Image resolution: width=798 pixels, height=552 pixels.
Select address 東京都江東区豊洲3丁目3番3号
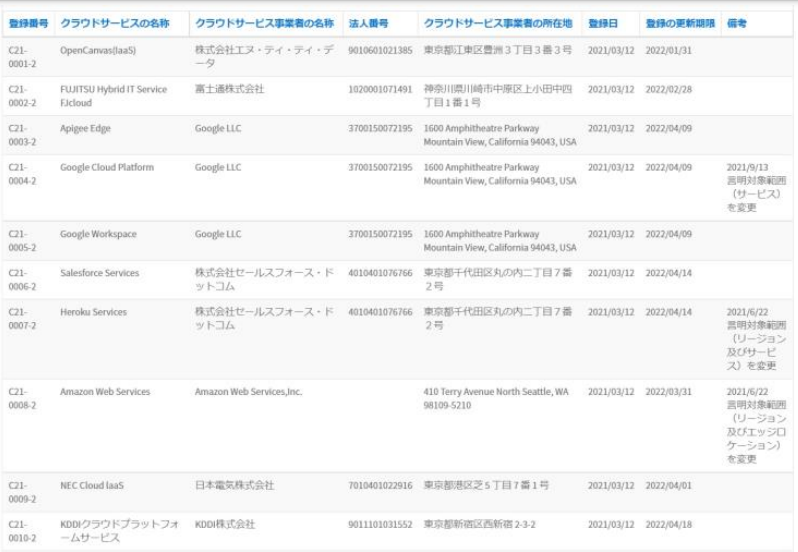tap(498, 50)
